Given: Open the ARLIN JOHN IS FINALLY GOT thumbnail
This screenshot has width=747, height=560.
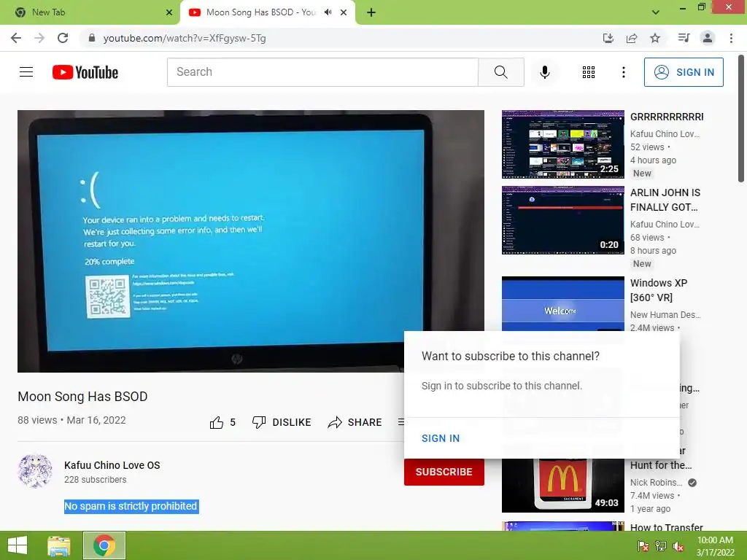Looking at the screenshot, I should click(562, 220).
